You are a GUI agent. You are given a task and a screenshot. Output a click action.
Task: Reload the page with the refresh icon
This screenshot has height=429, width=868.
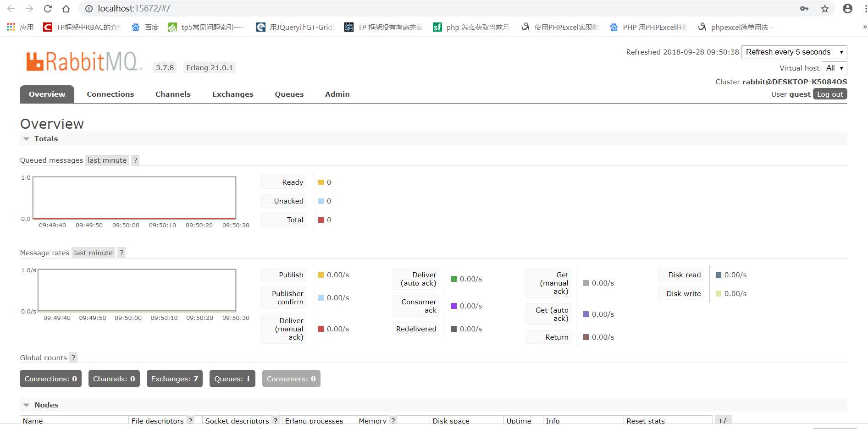pos(48,9)
